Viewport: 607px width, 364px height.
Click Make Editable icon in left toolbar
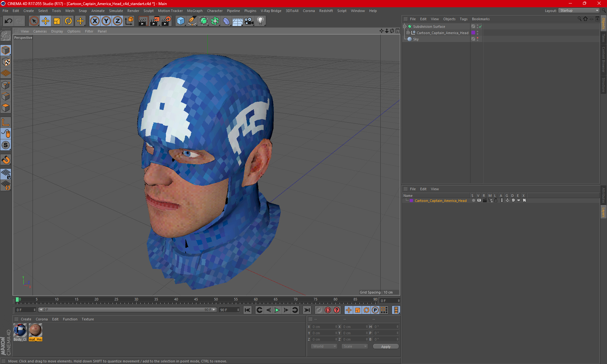tap(6, 36)
